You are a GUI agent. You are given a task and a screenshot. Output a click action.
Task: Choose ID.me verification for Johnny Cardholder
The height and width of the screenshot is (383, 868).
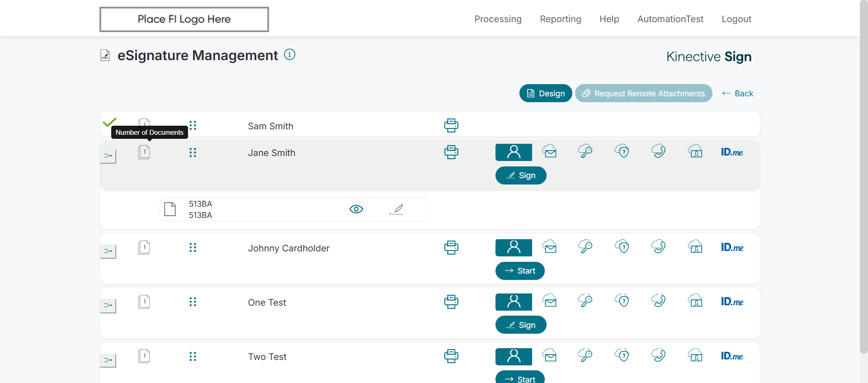tap(732, 247)
